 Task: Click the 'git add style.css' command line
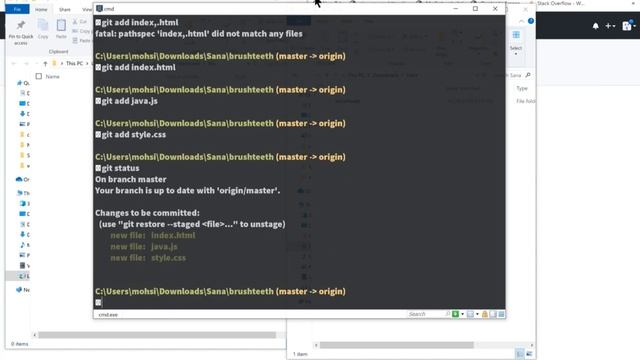(131, 135)
